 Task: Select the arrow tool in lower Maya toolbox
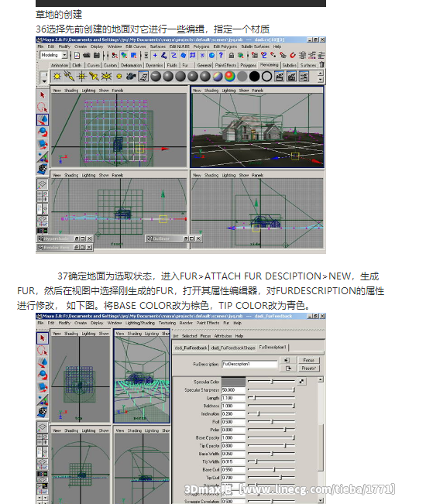[x=42, y=338]
